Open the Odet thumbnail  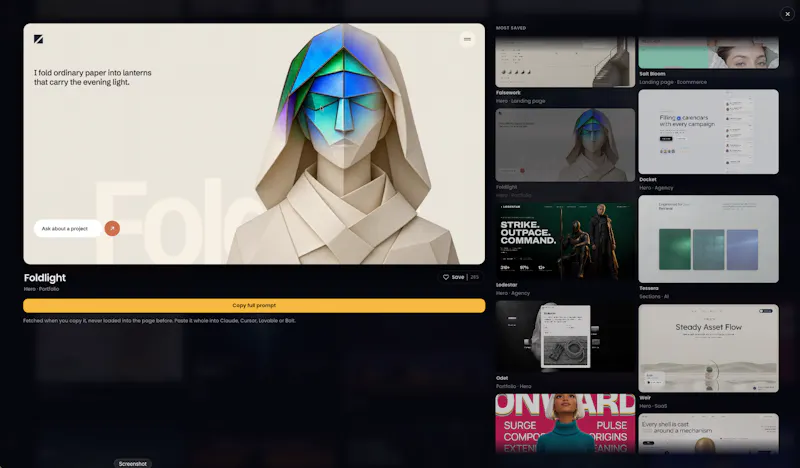[x=565, y=336]
